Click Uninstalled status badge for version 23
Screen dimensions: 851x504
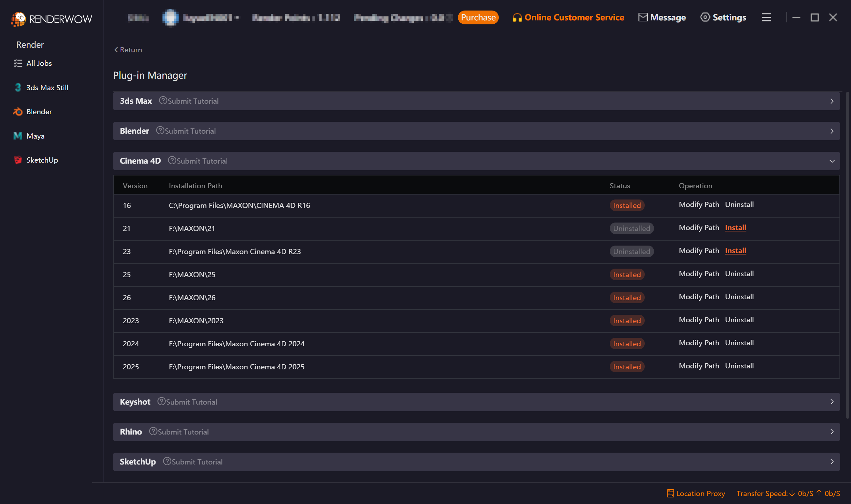[x=632, y=252]
